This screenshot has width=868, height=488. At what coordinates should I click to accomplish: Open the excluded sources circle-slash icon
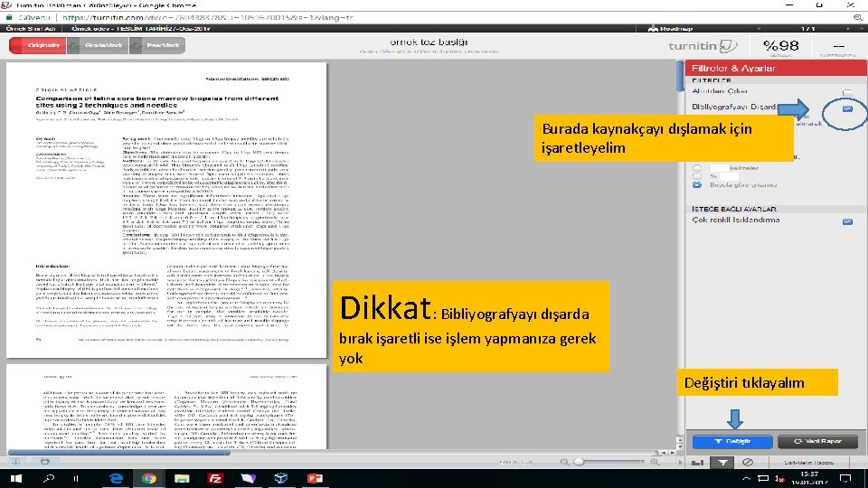coord(748,463)
